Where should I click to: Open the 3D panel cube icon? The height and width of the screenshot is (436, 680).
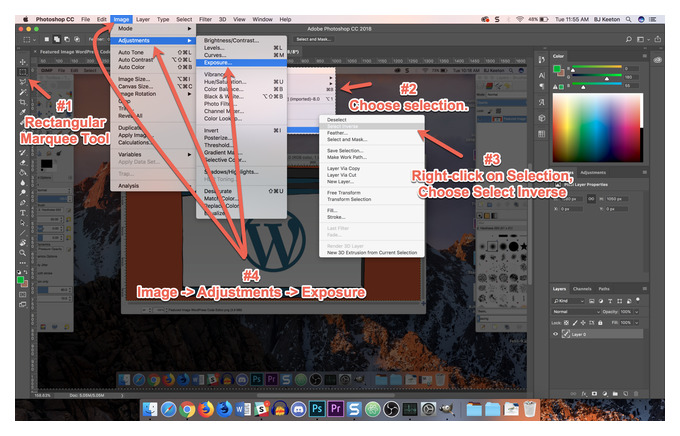pos(542,118)
